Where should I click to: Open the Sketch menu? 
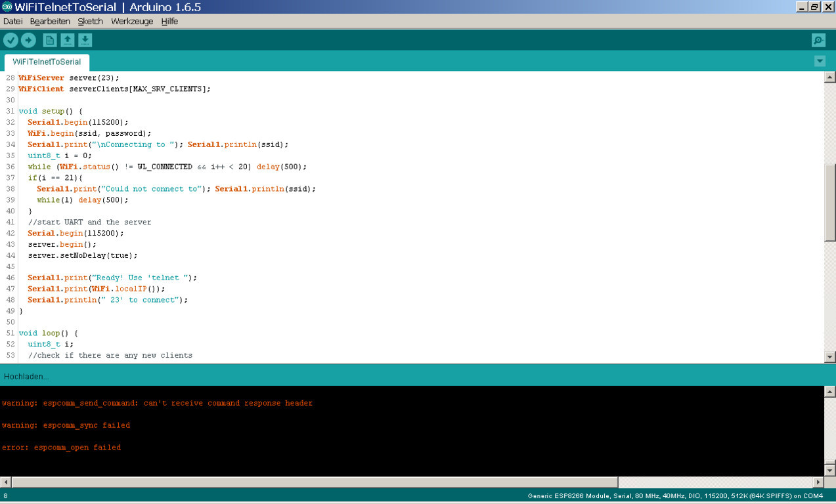[x=91, y=22]
